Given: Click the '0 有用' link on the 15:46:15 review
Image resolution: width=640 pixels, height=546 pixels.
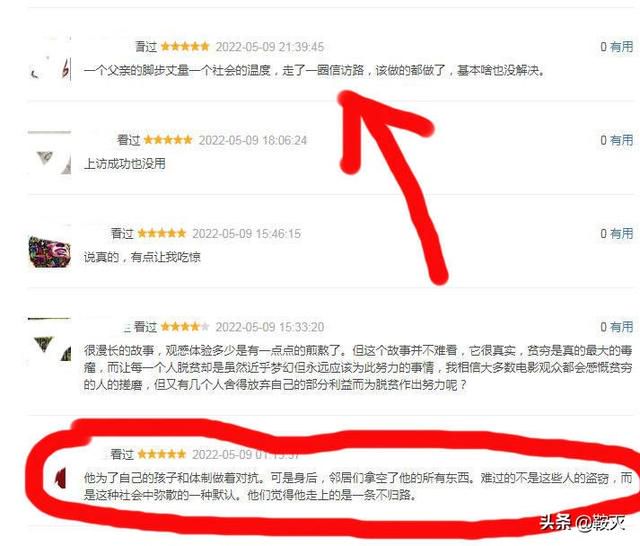Looking at the screenshot, I should click(616, 233).
